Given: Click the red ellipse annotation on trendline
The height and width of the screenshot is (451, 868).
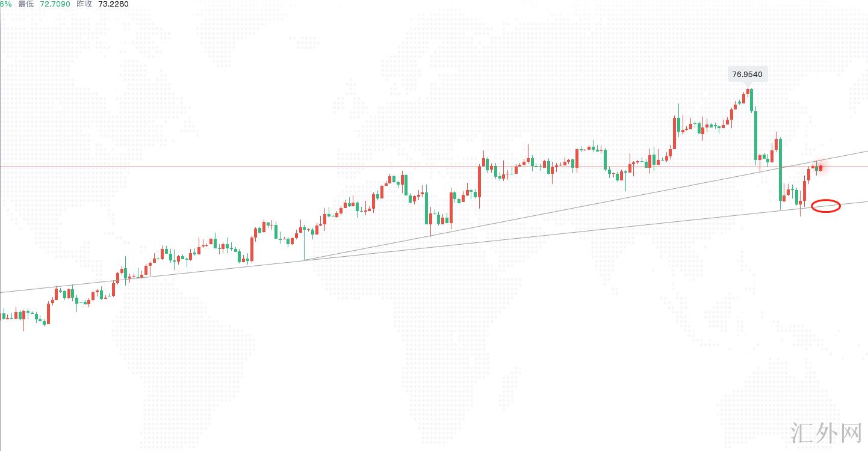Looking at the screenshot, I should pos(825,206).
